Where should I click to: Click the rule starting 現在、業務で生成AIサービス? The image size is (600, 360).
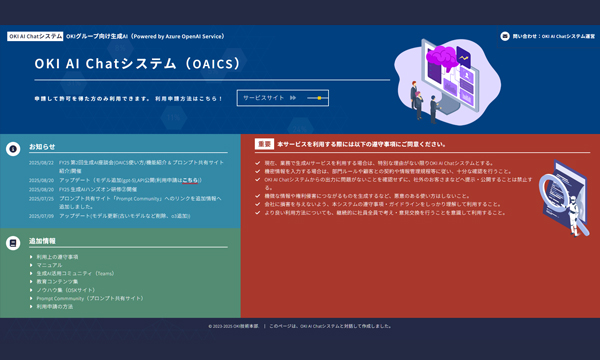pyautogui.click(x=379, y=163)
